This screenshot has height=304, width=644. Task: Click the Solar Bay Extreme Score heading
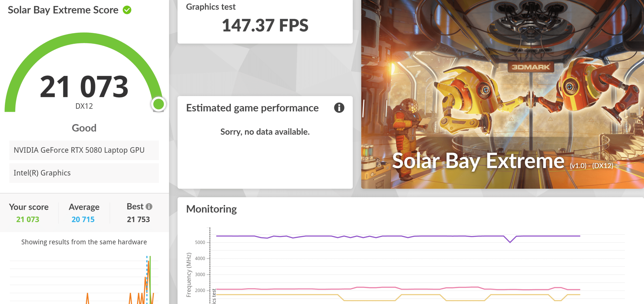(63, 10)
